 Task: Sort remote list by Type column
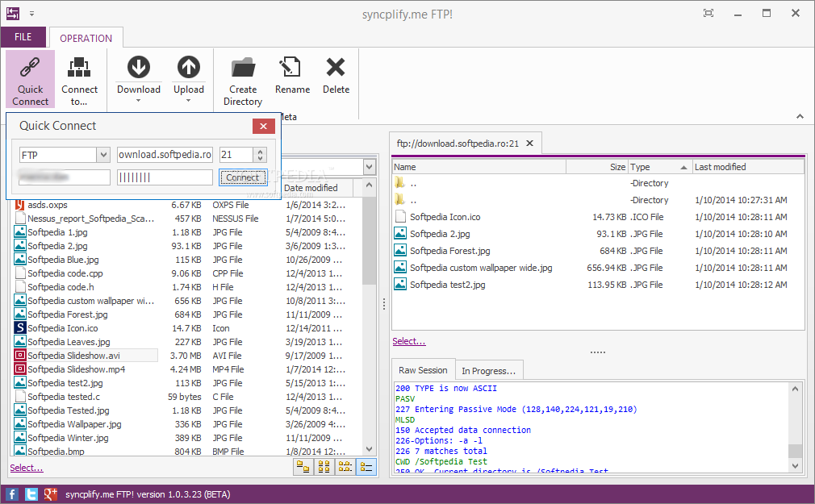click(658, 167)
